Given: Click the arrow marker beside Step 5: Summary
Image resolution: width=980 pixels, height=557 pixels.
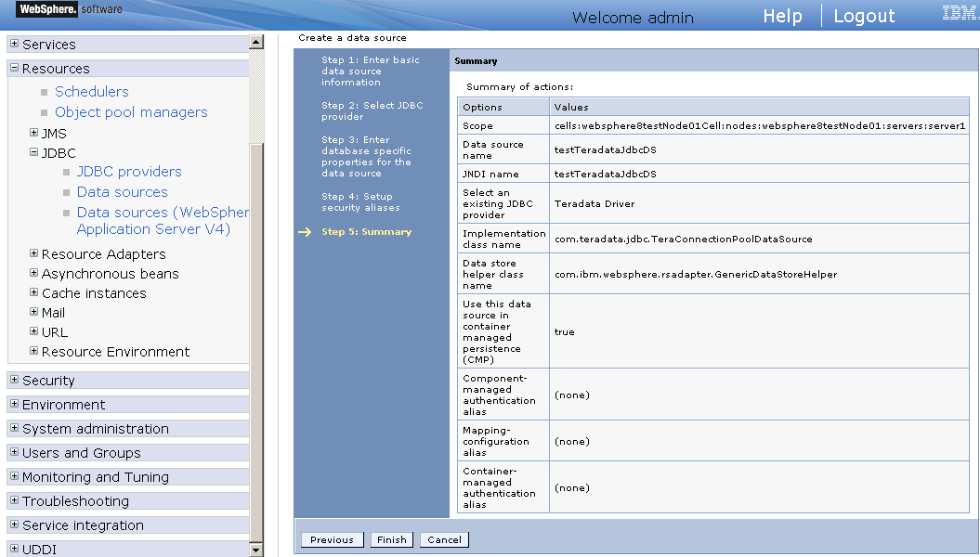Looking at the screenshot, I should pos(306,231).
